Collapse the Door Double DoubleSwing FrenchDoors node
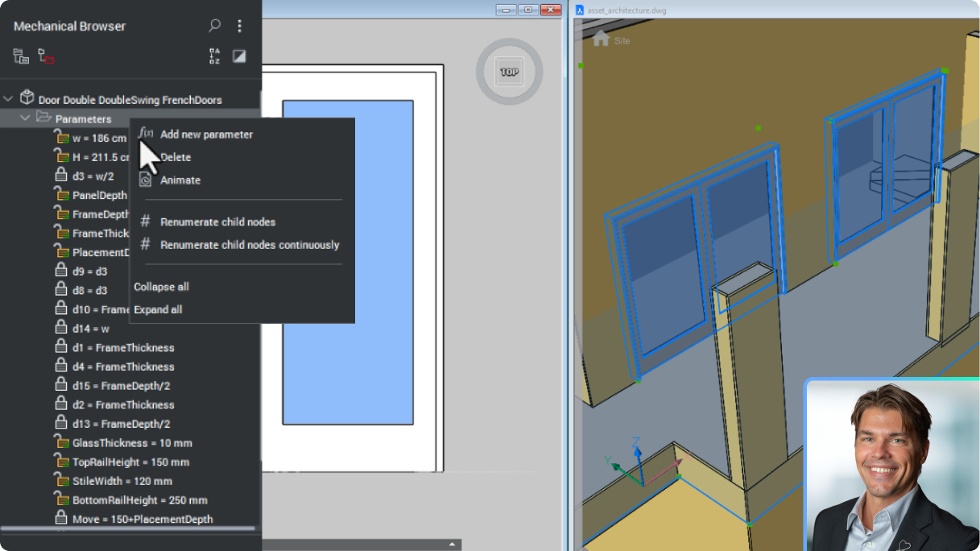The width and height of the screenshot is (980, 551). pos(8,97)
